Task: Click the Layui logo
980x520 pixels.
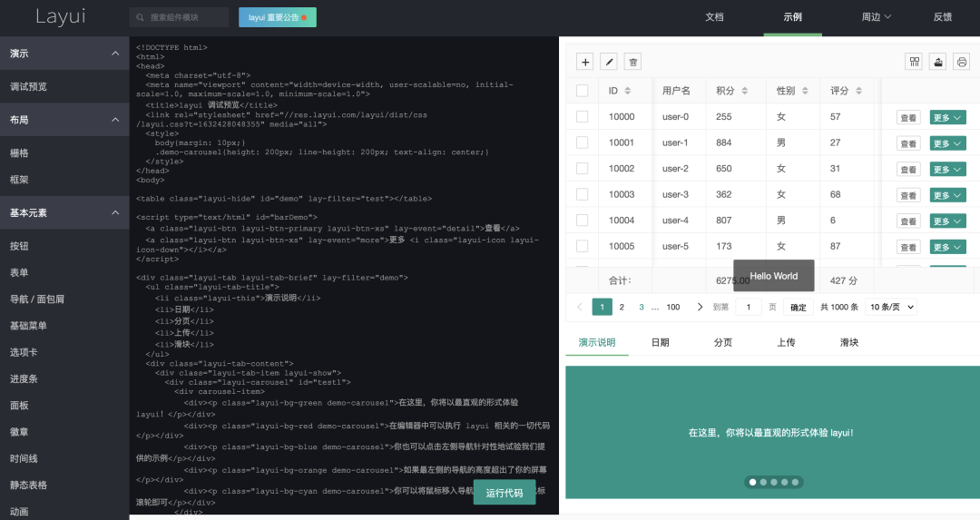Action: pos(61,17)
